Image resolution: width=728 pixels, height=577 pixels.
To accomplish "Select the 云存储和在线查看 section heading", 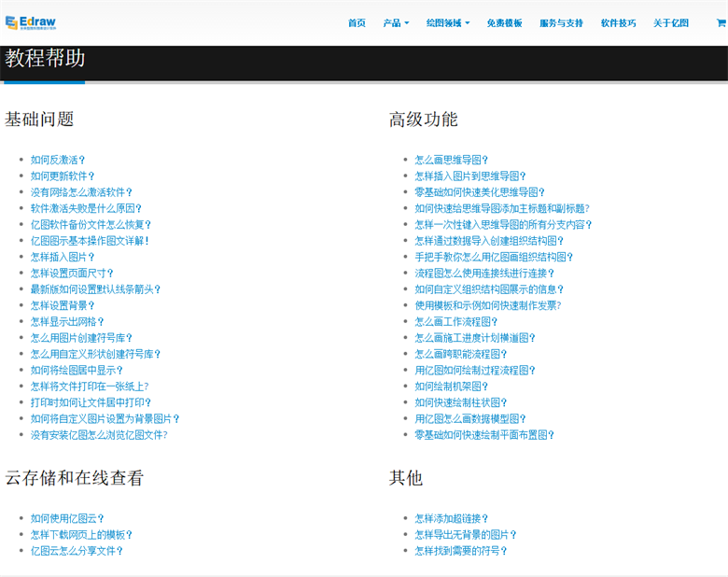I will [x=75, y=478].
